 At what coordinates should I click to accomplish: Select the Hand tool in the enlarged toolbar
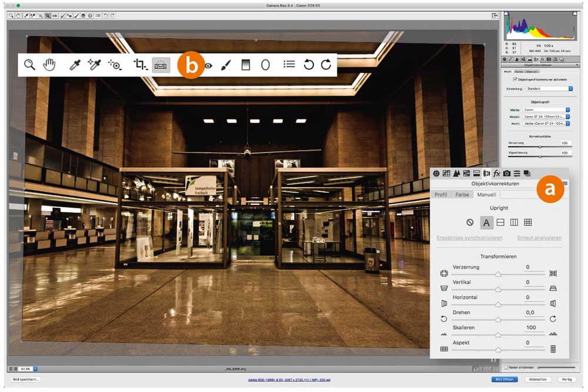(x=51, y=65)
